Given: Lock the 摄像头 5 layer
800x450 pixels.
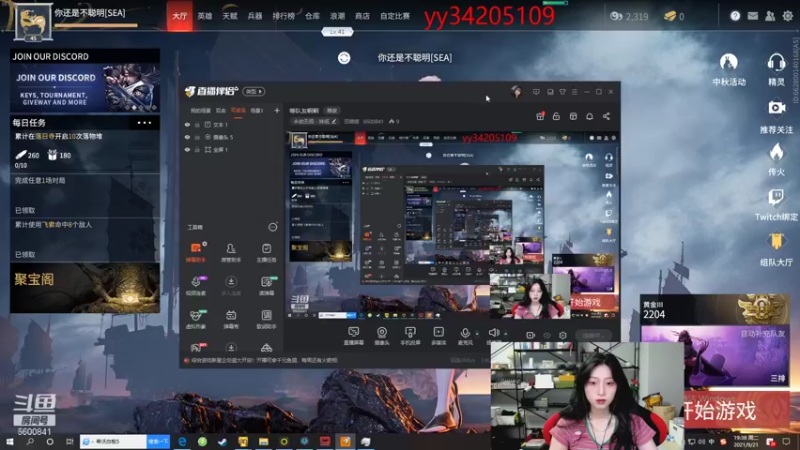Looking at the screenshot, I should pyautogui.click(x=197, y=137).
